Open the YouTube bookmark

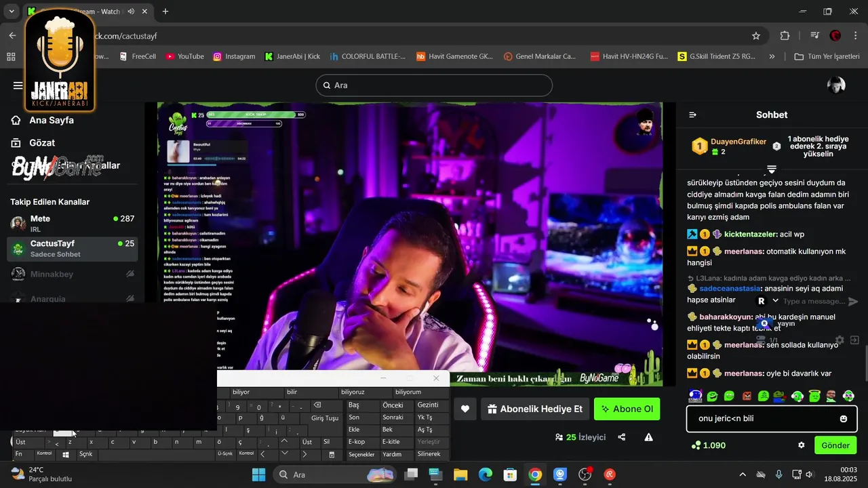184,56
